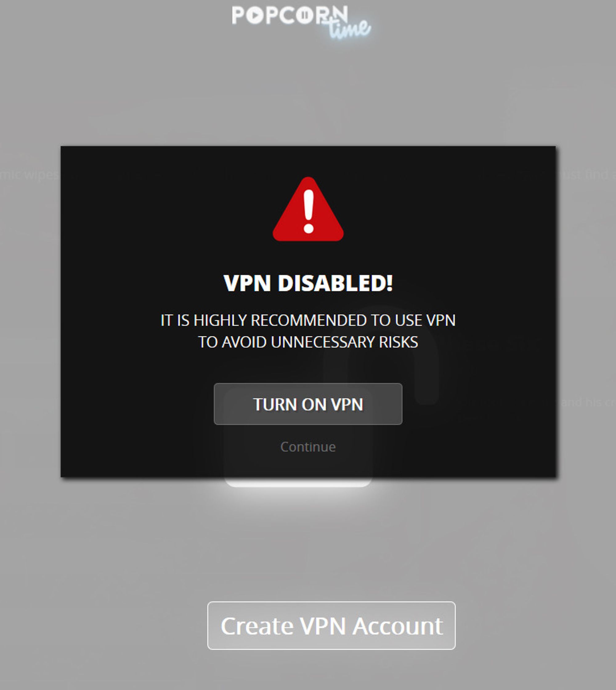Viewport: 616px width, 690px height.
Task: Turn on the VPN
Action: (x=308, y=404)
